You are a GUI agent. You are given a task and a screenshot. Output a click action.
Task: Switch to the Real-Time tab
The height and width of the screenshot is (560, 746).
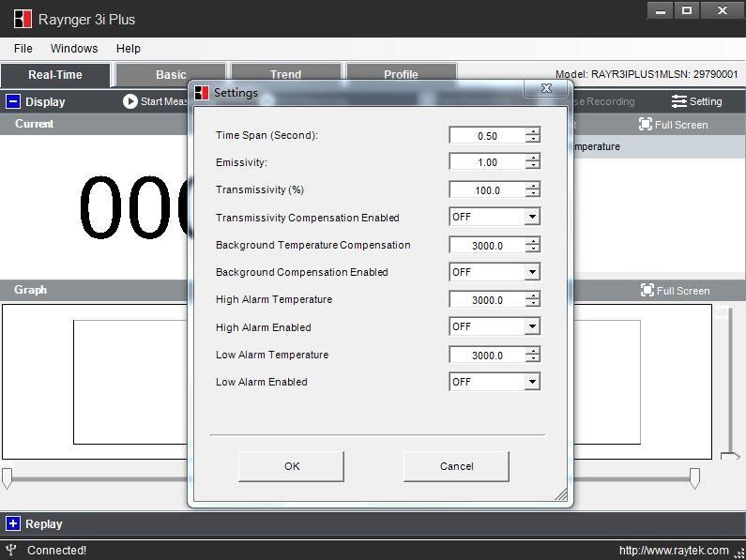click(x=55, y=75)
